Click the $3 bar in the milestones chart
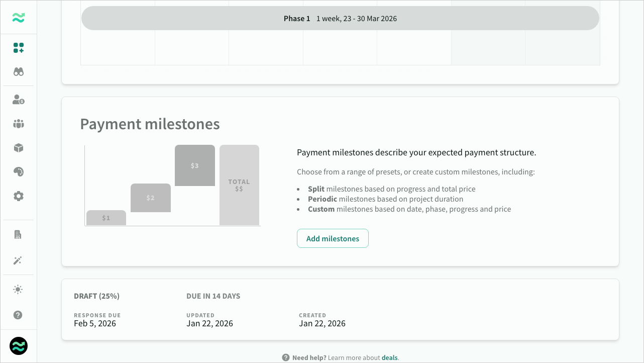This screenshot has width=644, height=363. (194, 165)
